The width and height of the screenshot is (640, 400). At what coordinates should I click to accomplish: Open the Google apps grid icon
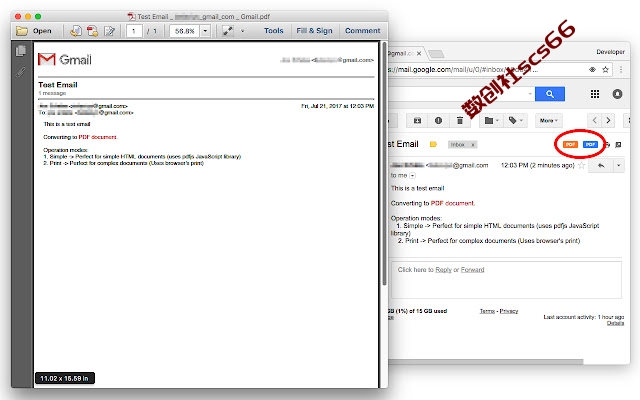pyautogui.click(x=595, y=94)
